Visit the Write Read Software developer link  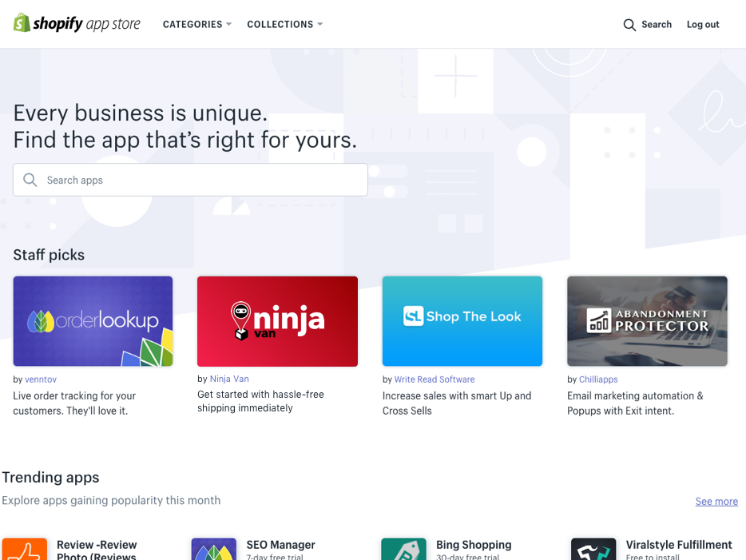(x=435, y=379)
